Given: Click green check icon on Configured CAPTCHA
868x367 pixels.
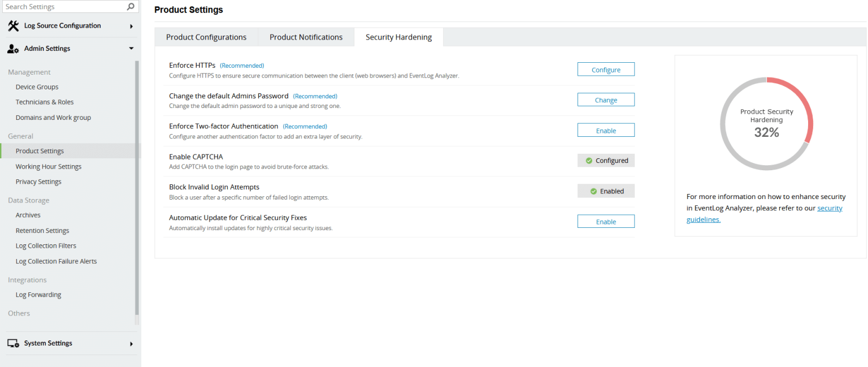Looking at the screenshot, I should coord(589,161).
